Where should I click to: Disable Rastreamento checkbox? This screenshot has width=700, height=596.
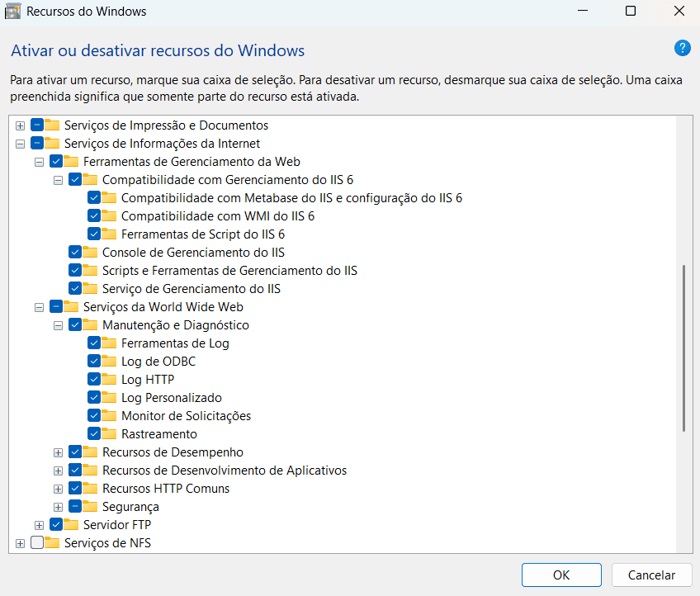94,433
